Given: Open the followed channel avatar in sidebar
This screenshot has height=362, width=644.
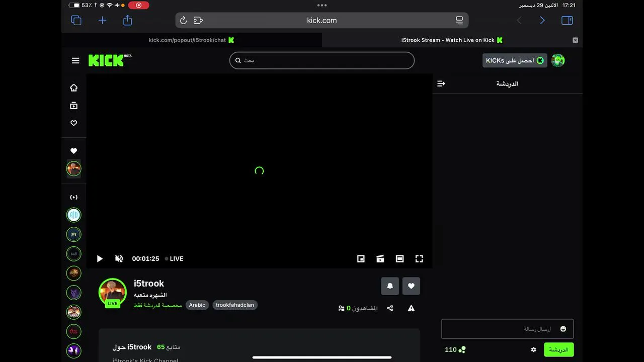Looking at the screenshot, I should coord(74,168).
